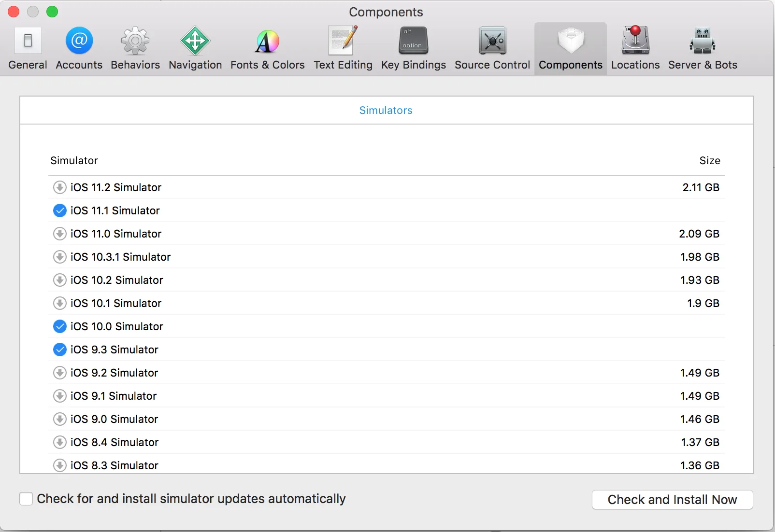Image resolution: width=775 pixels, height=532 pixels.
Task: Click the Simulator column header
Action: click(x=74, y=160)
